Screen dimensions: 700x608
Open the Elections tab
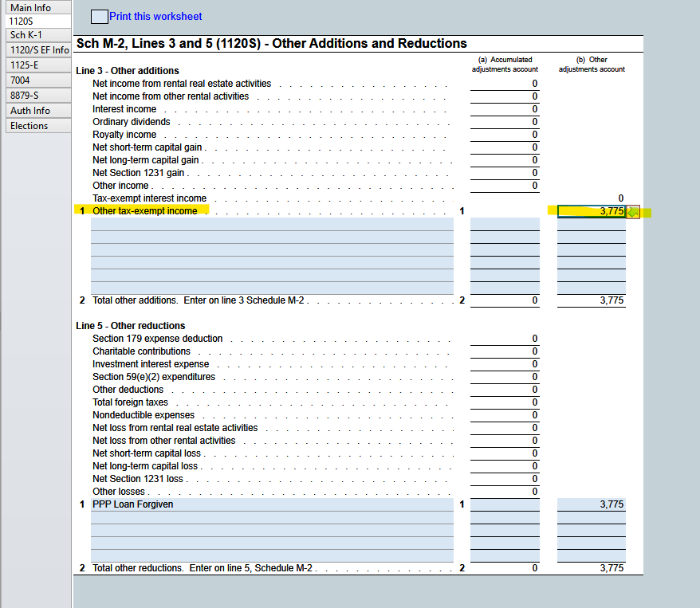[x=38, y=126]
